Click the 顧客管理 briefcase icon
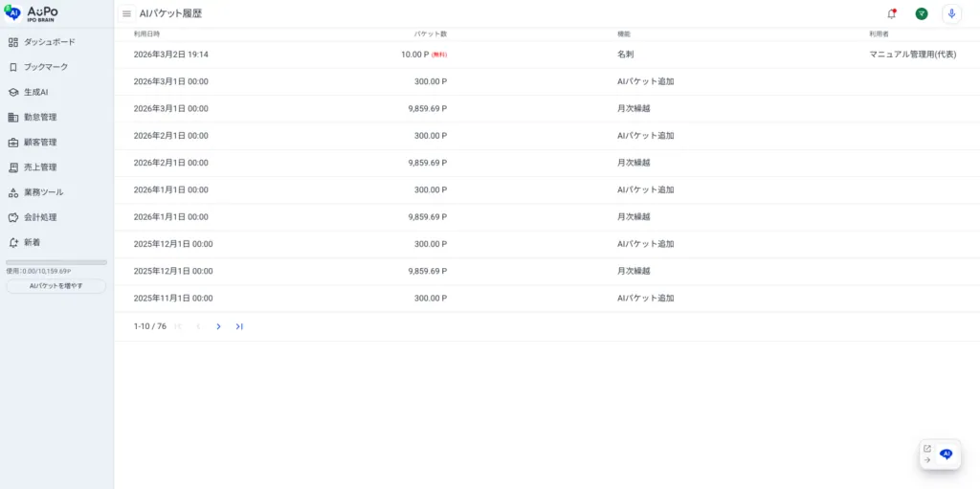 pyautogui.click(x=13, y=142)
